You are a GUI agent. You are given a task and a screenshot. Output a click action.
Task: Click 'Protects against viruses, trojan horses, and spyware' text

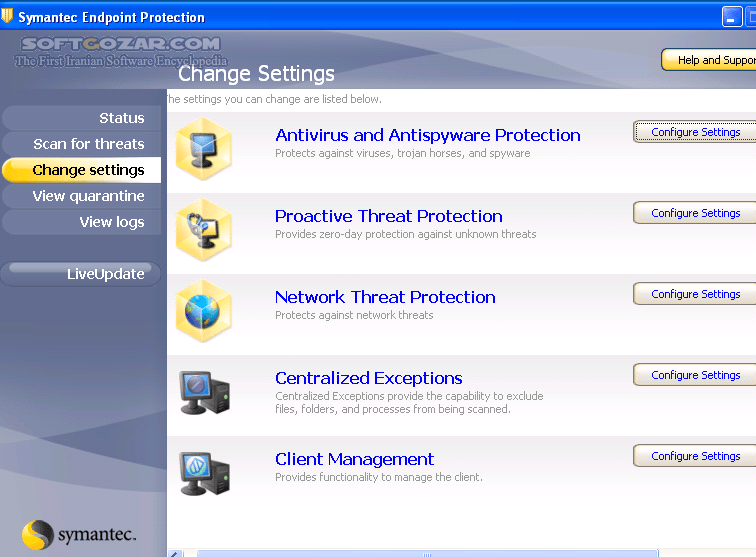403,153
